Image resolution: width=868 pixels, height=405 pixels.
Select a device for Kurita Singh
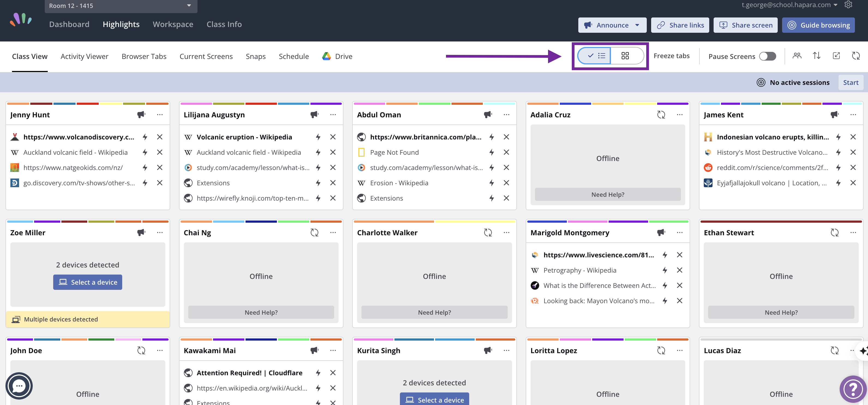coord(434,399)
